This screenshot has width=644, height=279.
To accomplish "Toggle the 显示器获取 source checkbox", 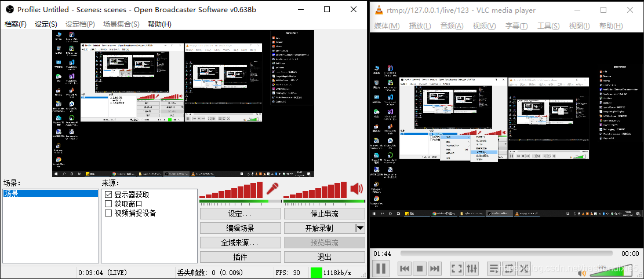I will tap(108, 194).
